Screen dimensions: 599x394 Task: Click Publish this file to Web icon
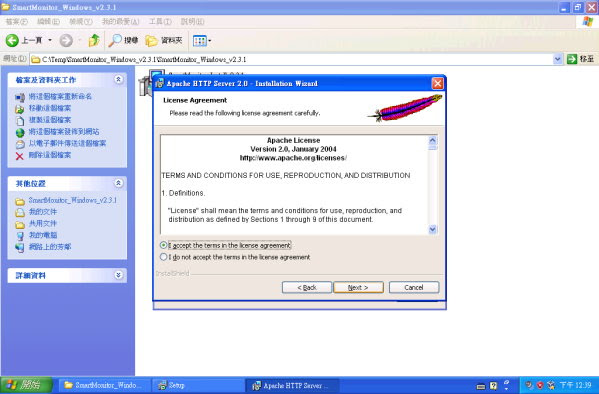coord(20,133)
